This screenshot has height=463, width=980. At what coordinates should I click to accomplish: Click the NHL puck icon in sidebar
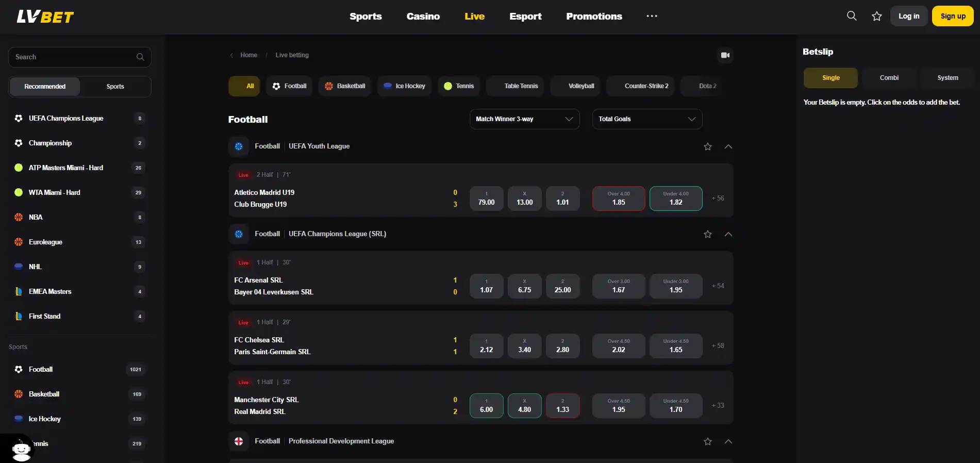(x=19, y=267)
